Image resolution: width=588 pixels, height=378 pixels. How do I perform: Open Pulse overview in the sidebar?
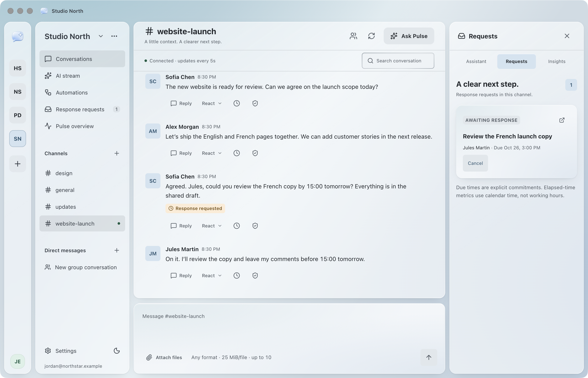(82, 126)
